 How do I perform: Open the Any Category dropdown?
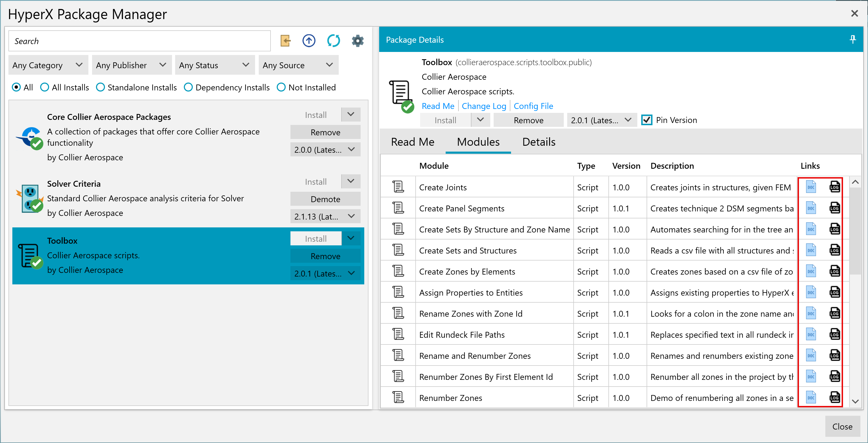pos(48,65)
